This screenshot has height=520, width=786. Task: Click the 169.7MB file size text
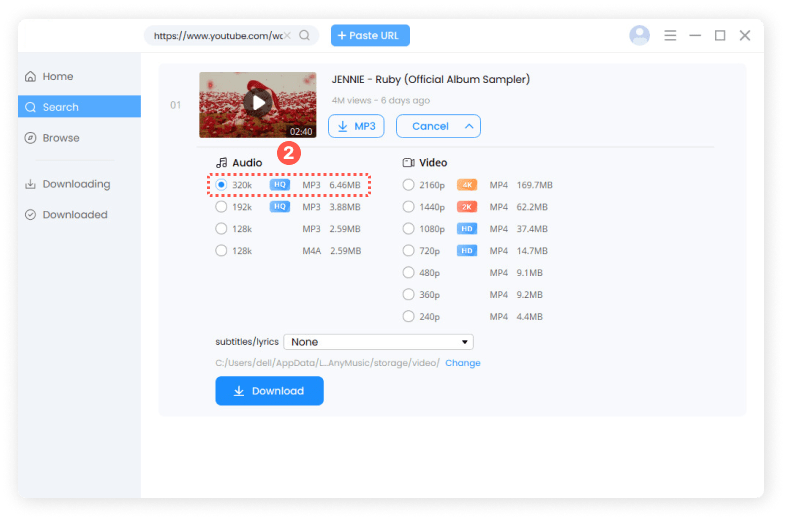[534, 185]
